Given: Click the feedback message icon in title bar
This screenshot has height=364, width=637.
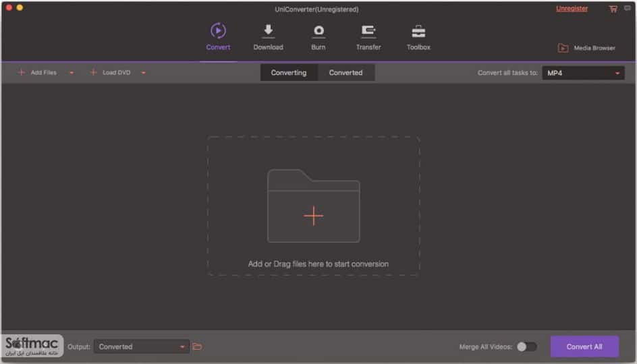Looking at the screenshot, I should point(628,8).
